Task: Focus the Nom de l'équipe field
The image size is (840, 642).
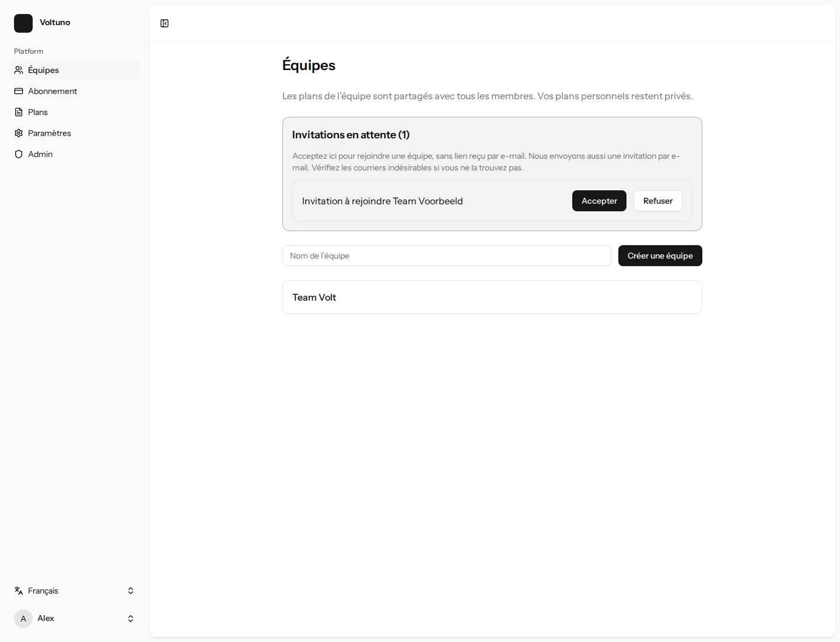Action: click(x=447, y=256)
